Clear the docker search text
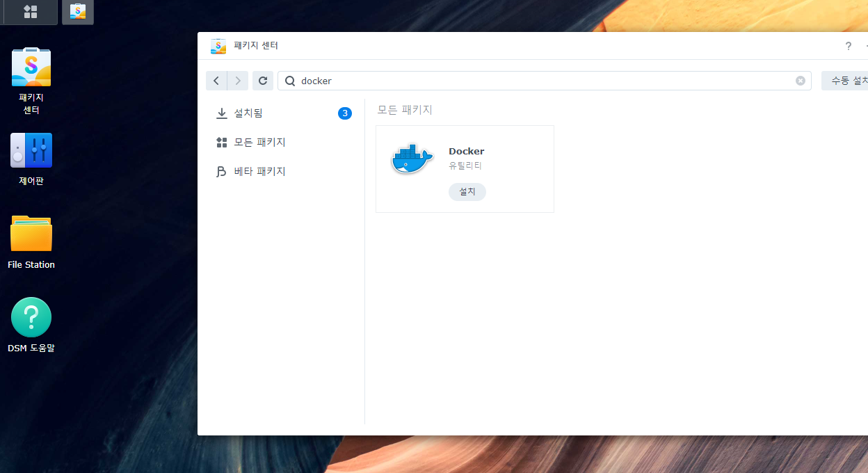 pyautogui.click(x=801, y=81)
